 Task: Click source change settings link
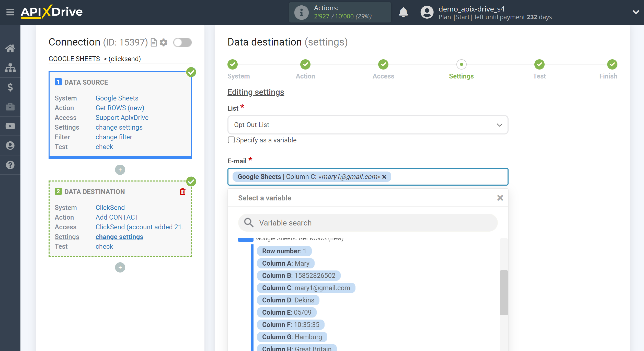[119, 127]
